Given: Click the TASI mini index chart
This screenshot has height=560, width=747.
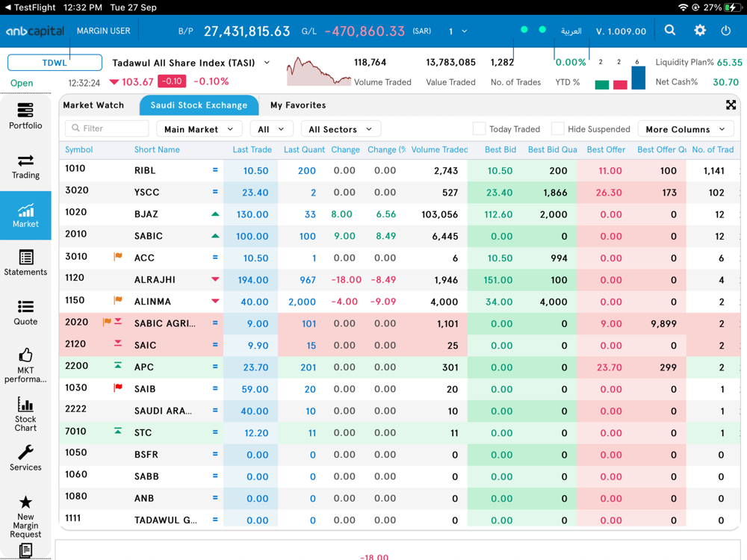Looking at the screenshot, I should tap(318, 72).
